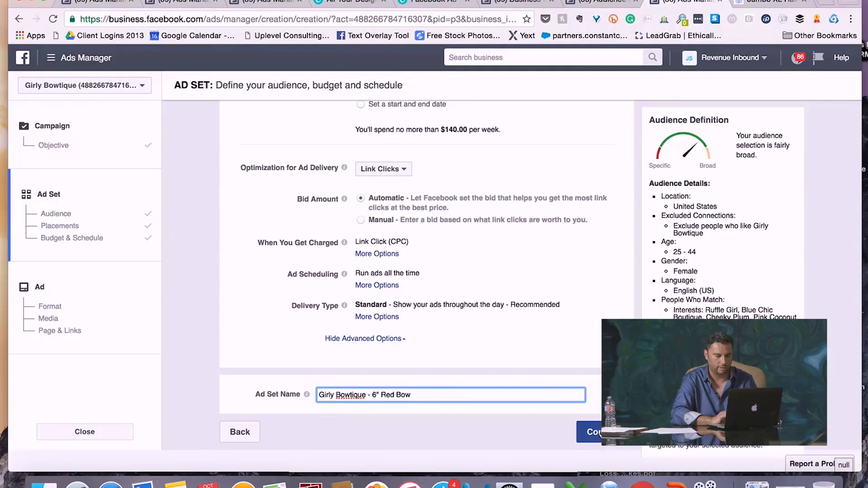The height and width of the screenshot is (488, 868).
Task: Open Other Bookmarks folder
Action: point(820,35)
